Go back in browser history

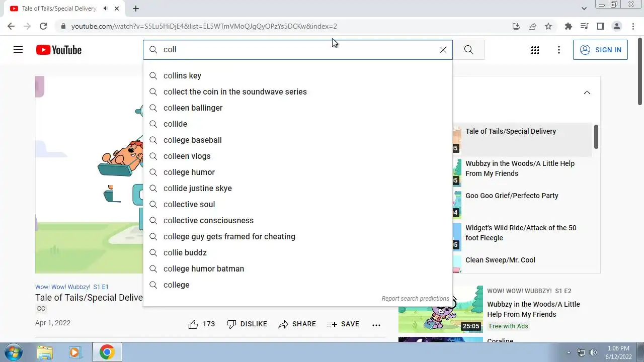click(11, 26)
